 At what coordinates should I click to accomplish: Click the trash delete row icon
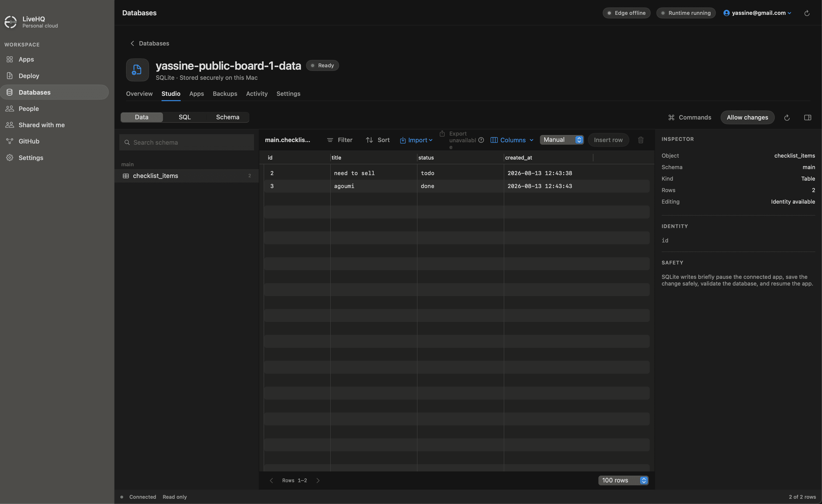pyautogui.click(x=641, y=140)
